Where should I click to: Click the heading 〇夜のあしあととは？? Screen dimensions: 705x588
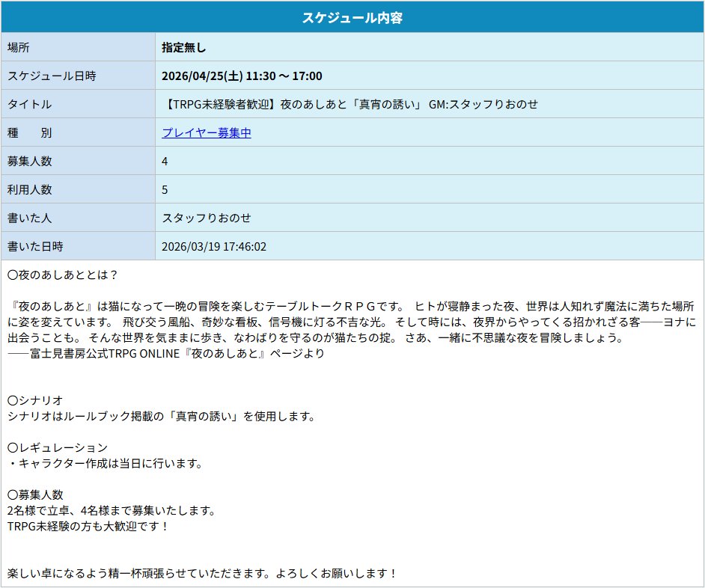tap(63, 275)
